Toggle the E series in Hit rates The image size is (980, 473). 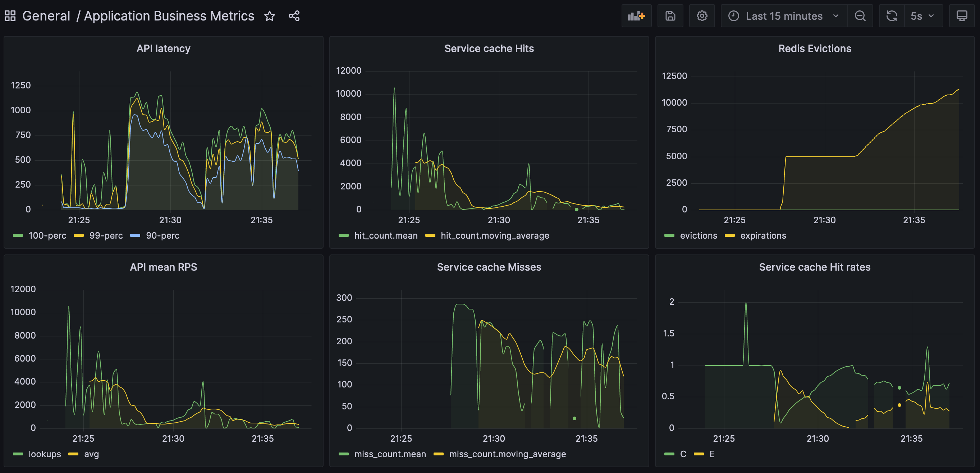click(712, 454)
